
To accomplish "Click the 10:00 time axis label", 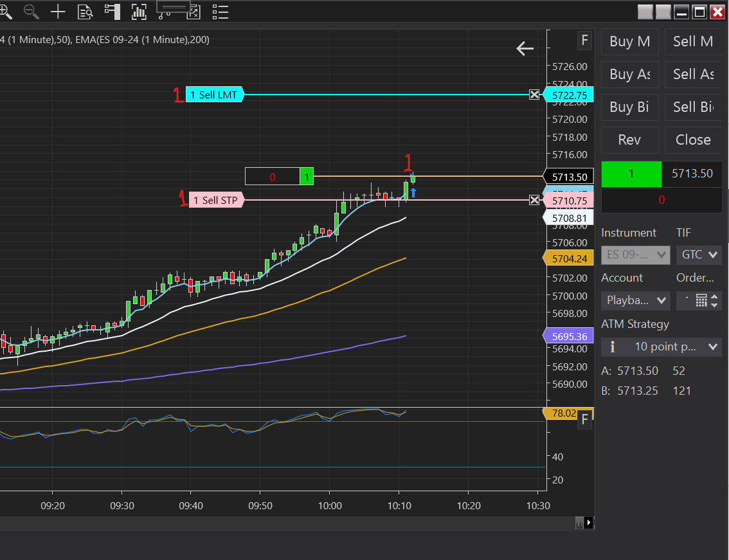I will click(330, 506).
